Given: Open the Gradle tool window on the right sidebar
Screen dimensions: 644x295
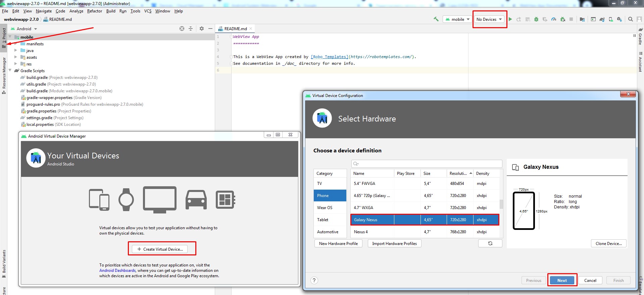Looking at the screenshot, I should tap(640, 37).
